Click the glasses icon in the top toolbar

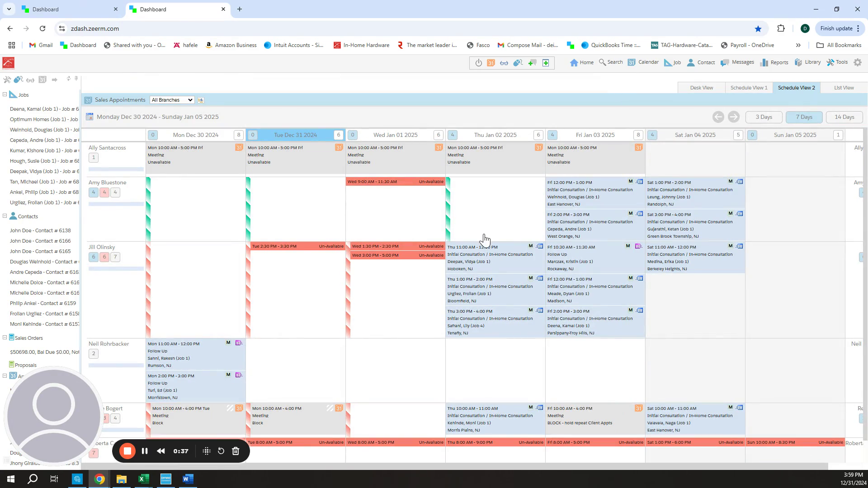point(504,63)
